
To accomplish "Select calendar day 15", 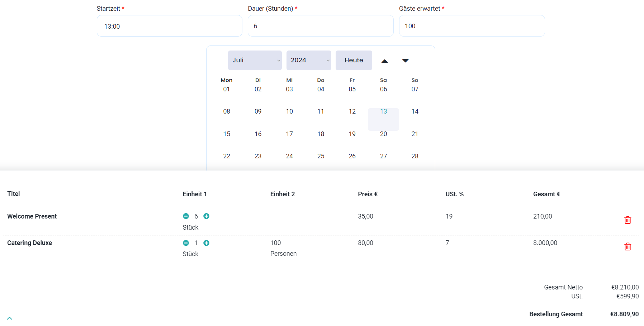I will [227, 134].
